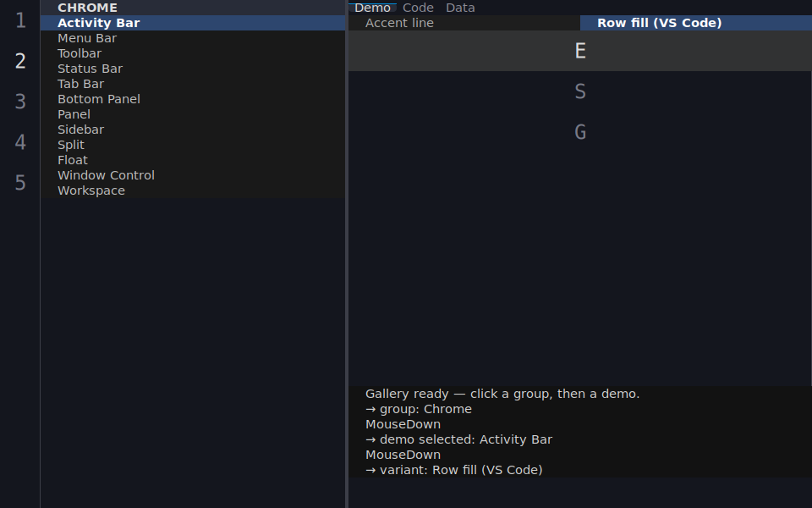
Task: Open the Bottom Panel demo
Action: pyautogui.click(x=193, y=99)
